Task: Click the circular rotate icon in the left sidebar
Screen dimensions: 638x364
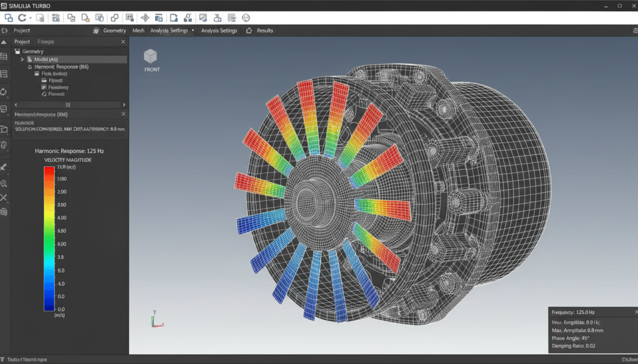Action: pos(4,92)
